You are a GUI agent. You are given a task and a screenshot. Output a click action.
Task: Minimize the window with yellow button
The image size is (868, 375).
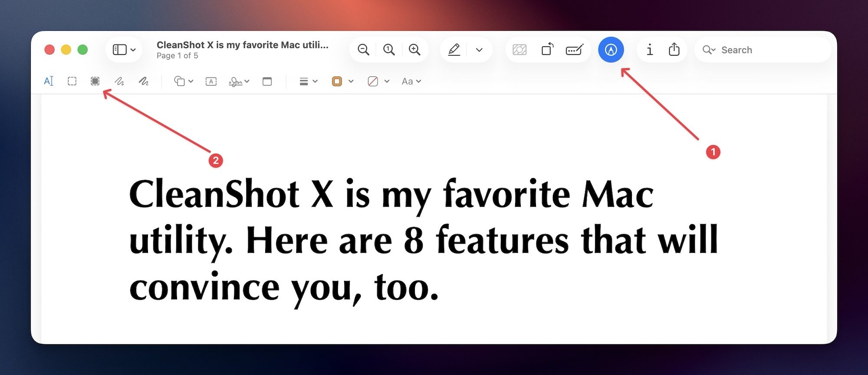pos(66,50)
